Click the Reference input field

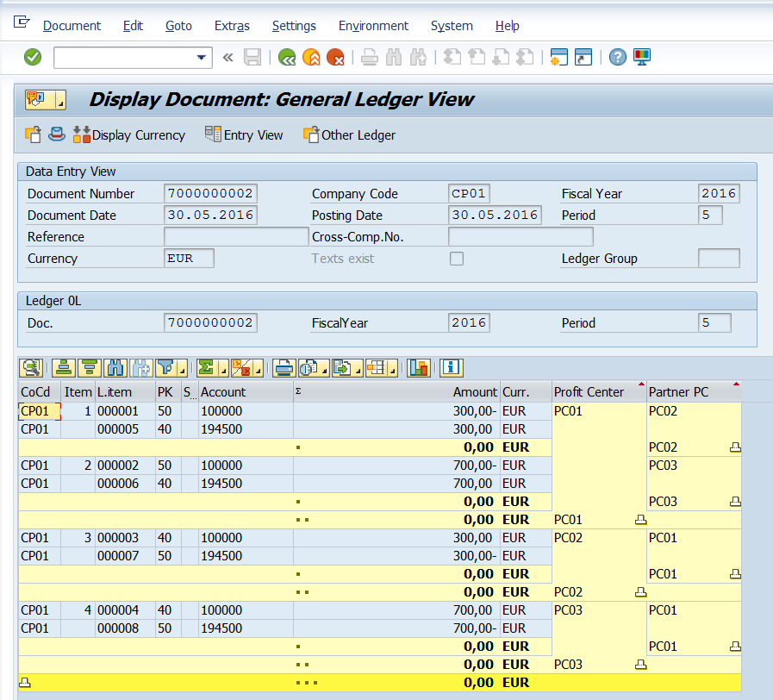click(x=236, y=237)
